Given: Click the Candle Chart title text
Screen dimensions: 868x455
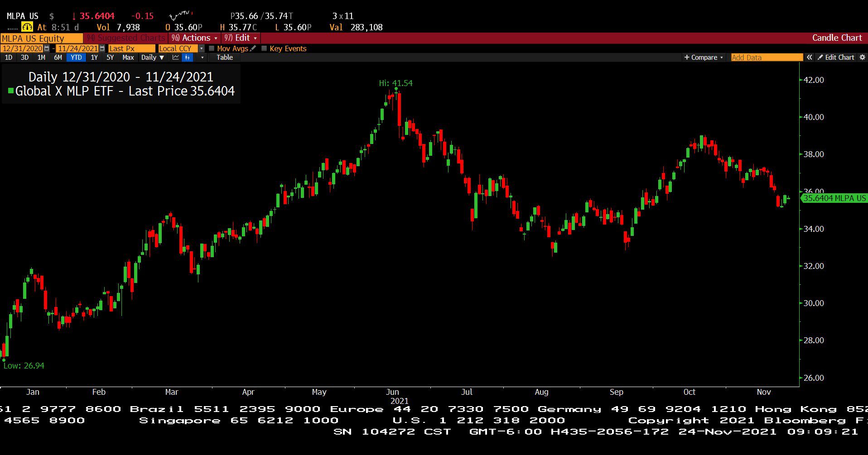Looking at the screenshot, I should coord(837,38).
